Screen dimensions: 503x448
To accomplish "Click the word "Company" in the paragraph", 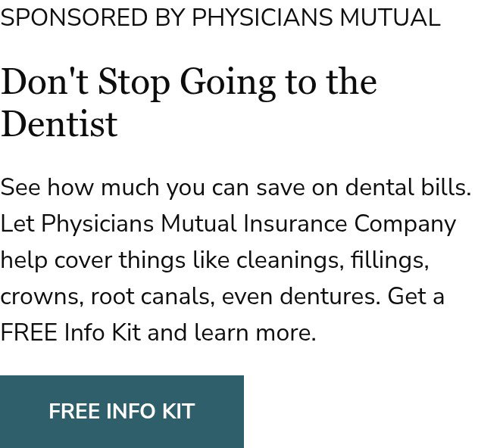I will tap(405, 224).
